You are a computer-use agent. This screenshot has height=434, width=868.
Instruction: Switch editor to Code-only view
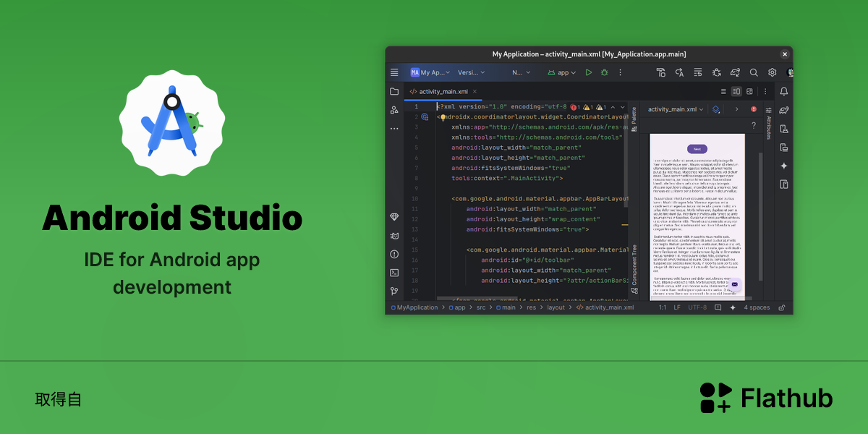723,92
